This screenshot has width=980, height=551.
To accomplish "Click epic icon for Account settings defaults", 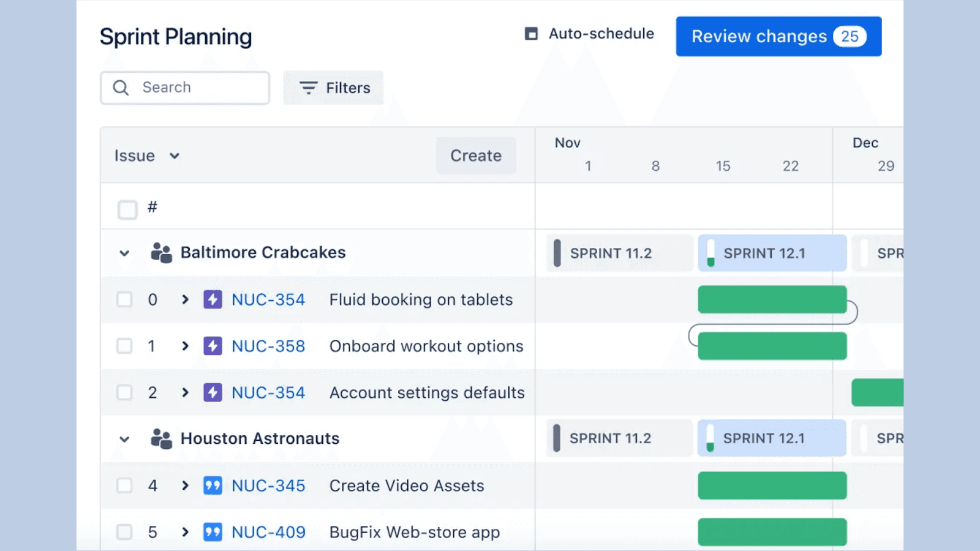I will tap(213, 392).
